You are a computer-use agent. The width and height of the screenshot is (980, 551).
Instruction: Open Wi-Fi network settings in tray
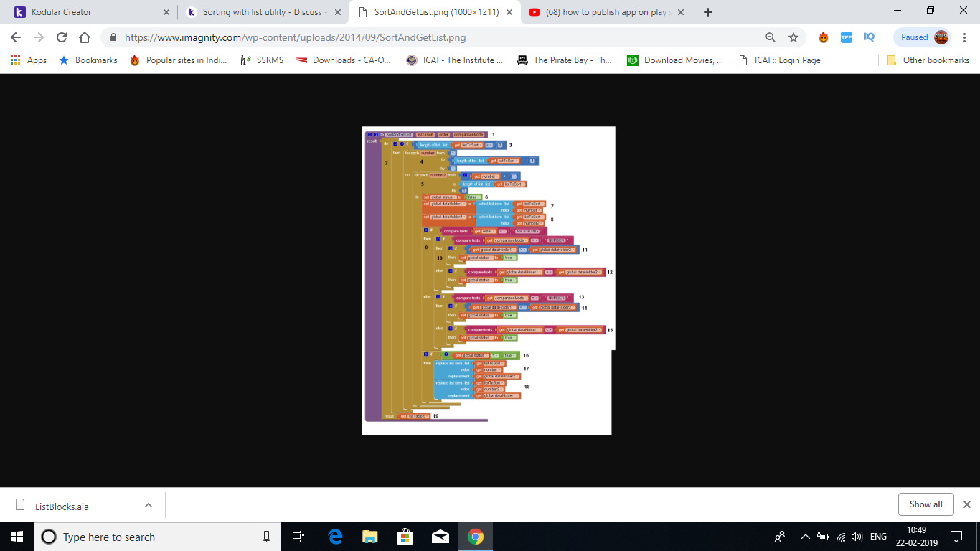pos(841,537)
